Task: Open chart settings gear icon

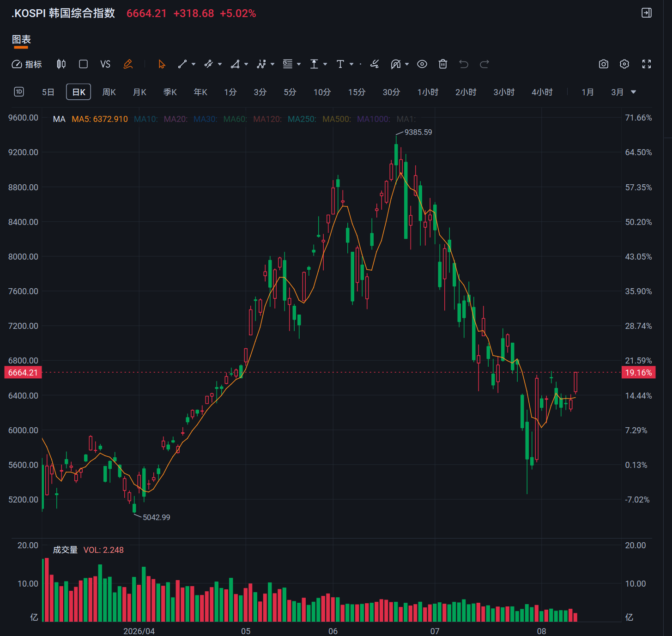Action: coord(624,64)
